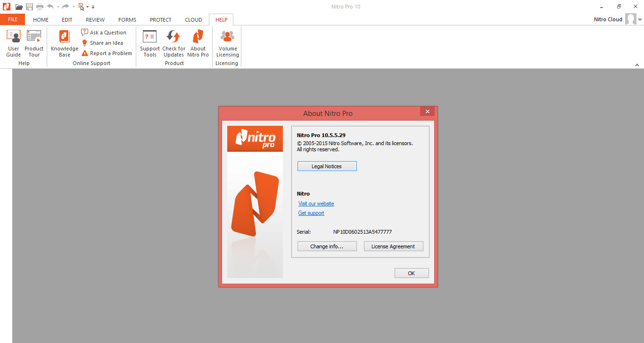The width and height of the screenshot is (644, 343).
Task: Select Share an Idea
Action: click(x=102, y=43)
